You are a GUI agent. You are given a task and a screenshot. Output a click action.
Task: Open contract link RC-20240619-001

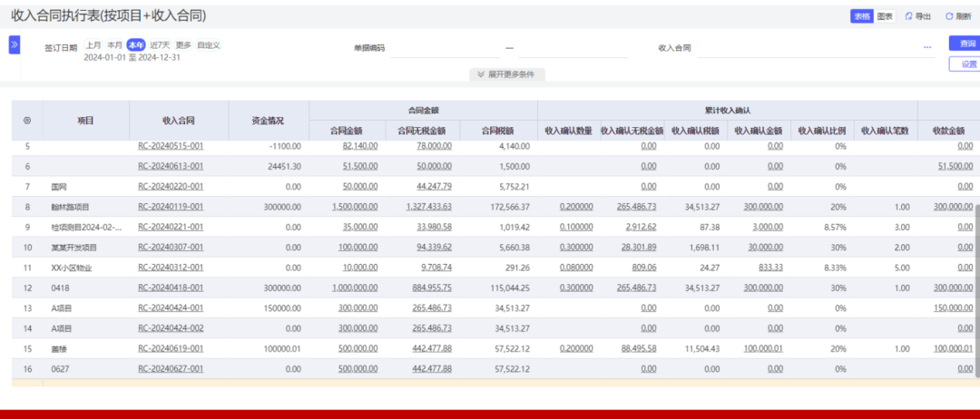pos(170,348)
